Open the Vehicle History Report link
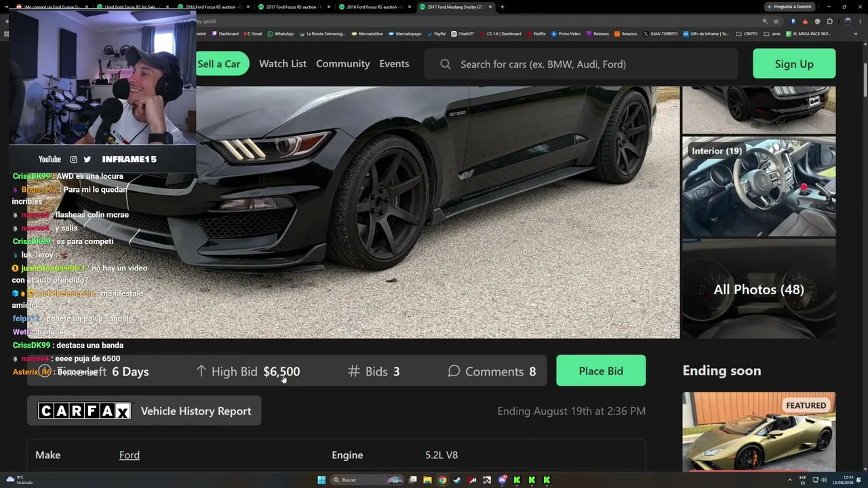Viewport: 868px width, 488px height. (x=196, y=411)
